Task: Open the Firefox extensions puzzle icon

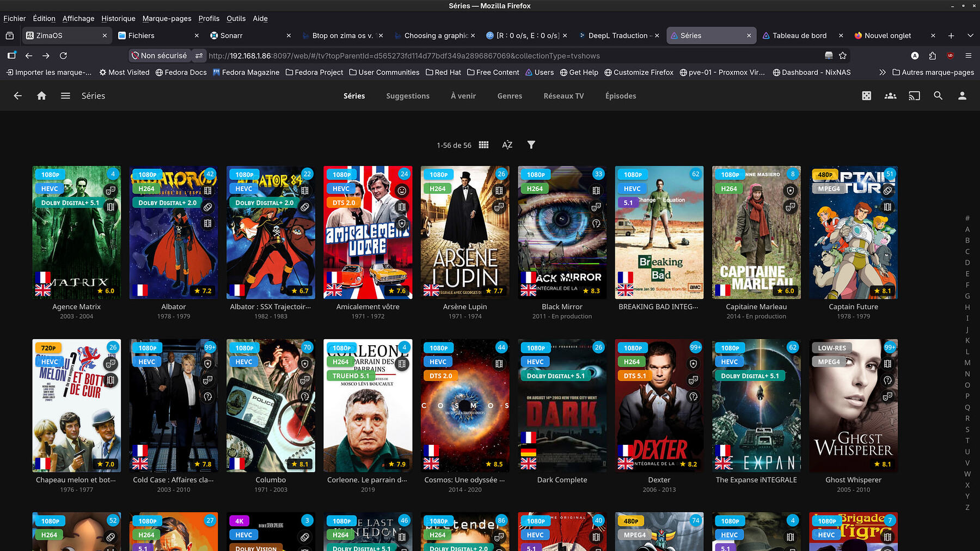Action: click(x=933, y=56)
